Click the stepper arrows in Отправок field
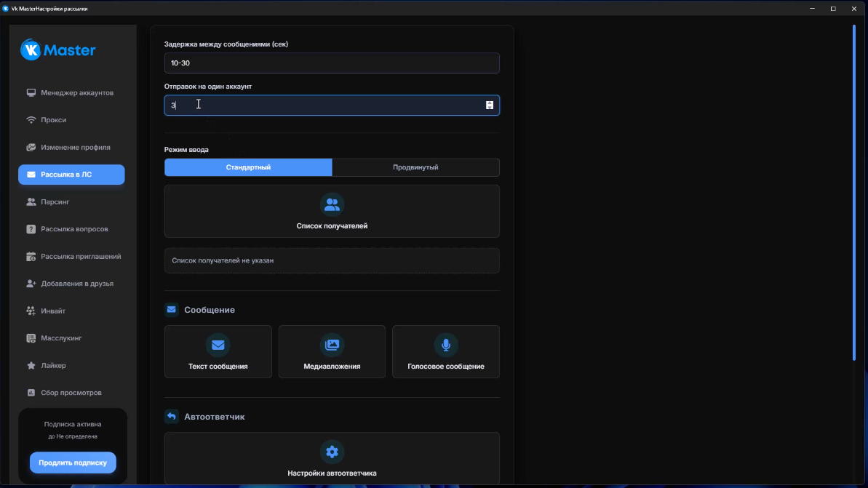 490,105
